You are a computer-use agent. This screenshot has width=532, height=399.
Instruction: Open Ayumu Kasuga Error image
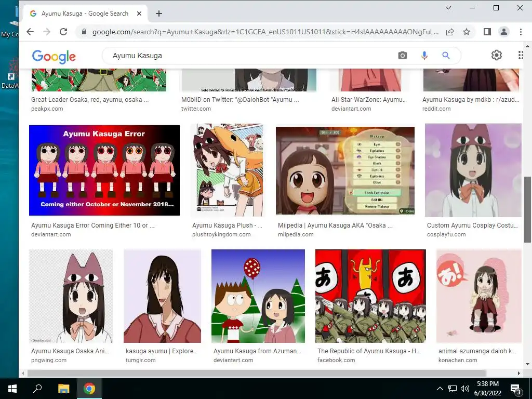(x=104, y=170)
